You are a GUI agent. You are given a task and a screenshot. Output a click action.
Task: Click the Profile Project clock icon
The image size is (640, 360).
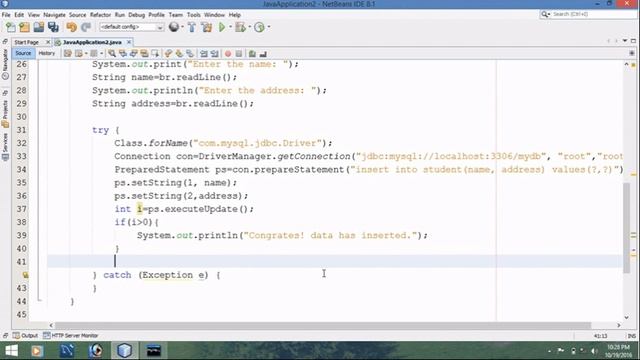259,27
